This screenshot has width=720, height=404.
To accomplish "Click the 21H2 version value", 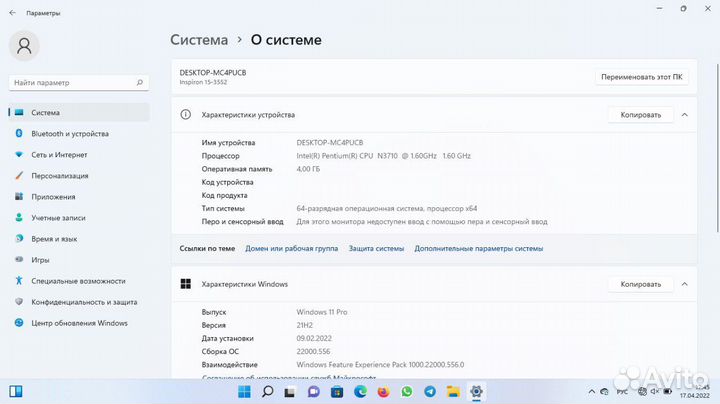I will [x=304, y=325].
